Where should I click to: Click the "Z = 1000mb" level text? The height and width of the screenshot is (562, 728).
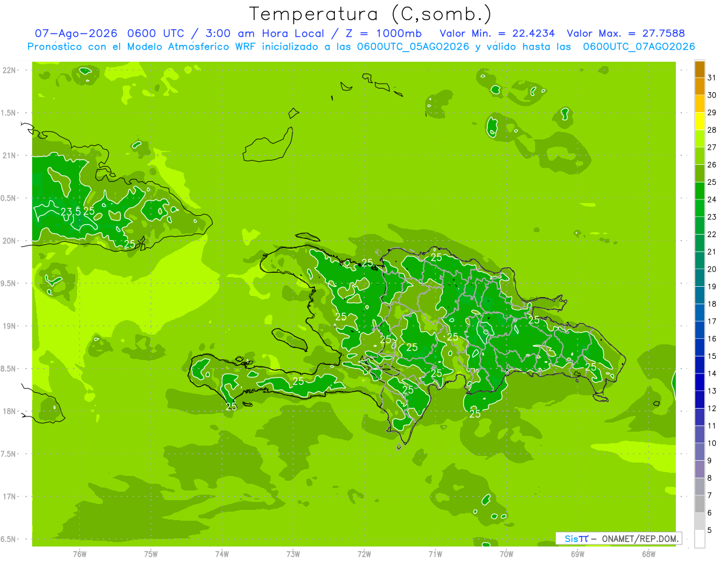[x=383, y=33]
